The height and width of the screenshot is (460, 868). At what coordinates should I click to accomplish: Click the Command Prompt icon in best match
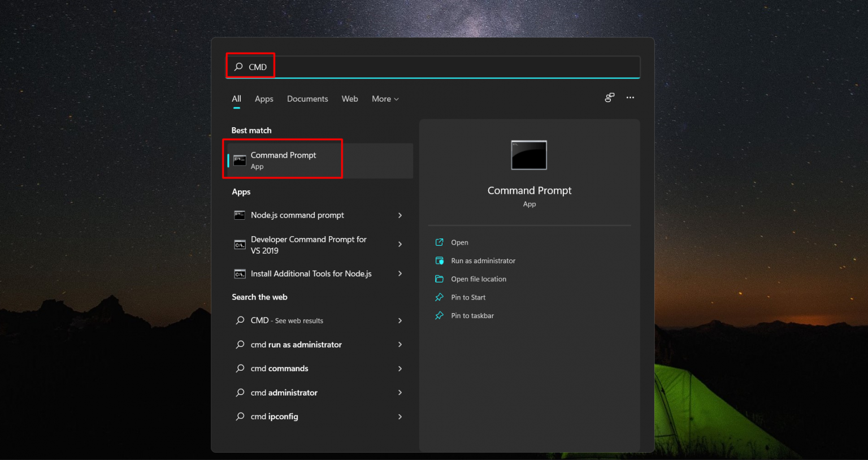(240, 160)
